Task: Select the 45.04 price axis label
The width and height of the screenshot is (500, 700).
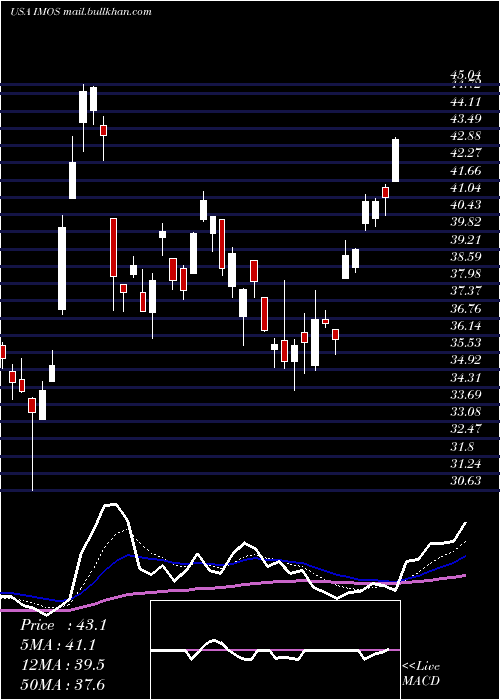Action: point(466,74)
